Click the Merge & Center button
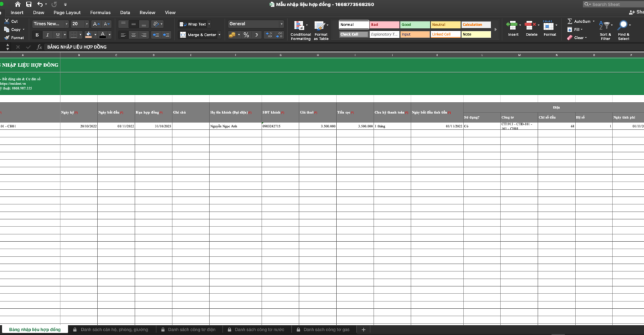 (x=199, y=35)
